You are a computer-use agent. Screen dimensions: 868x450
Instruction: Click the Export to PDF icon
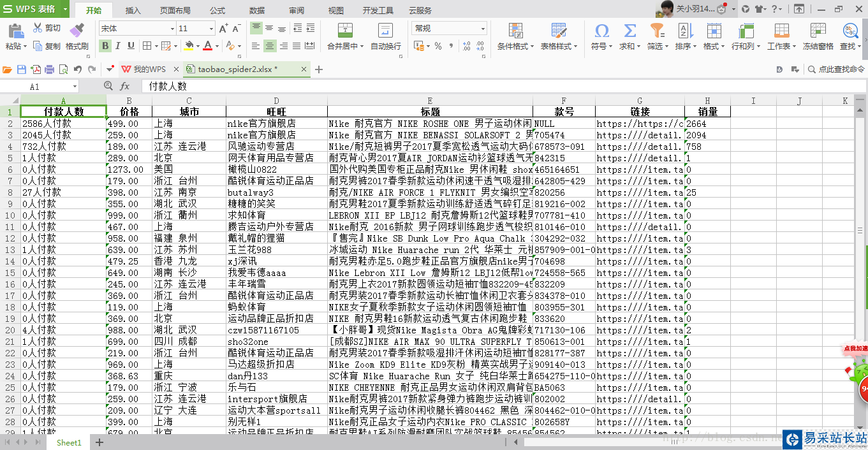pyautogui.click(x=36, y=69)
